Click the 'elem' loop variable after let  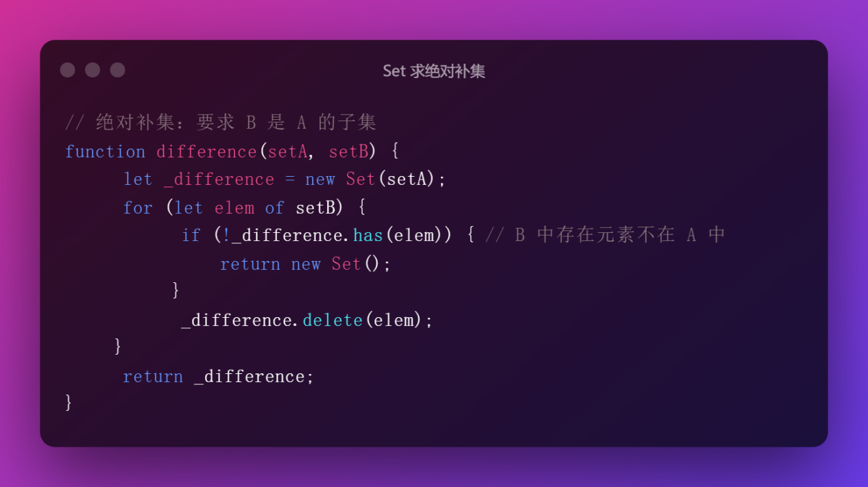(x=234, y=208)
